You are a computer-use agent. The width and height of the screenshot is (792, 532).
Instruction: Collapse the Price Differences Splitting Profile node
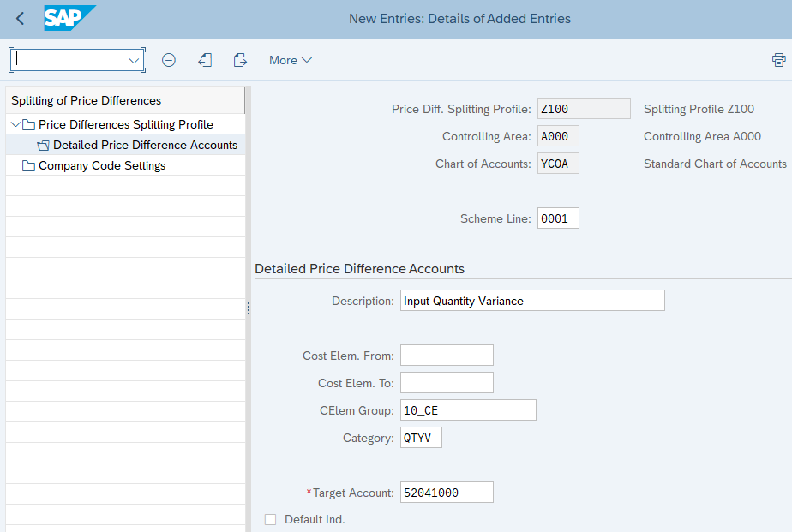(15, 124)
